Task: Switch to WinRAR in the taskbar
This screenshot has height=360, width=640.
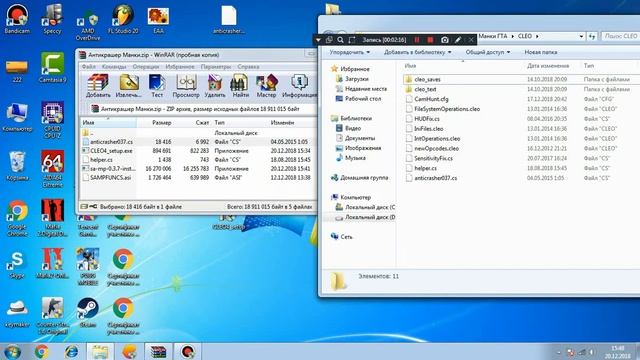Action: pyautogui.click(x=158, y=351)
